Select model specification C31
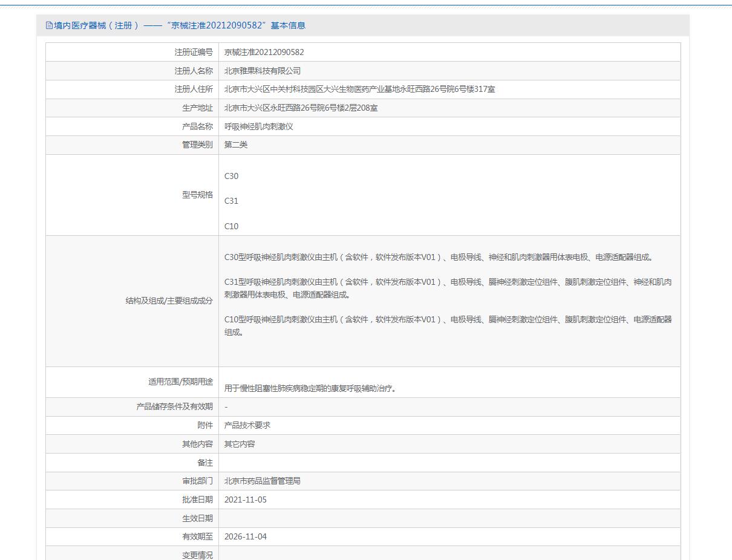Viewport: 732px width, 560px height. [232, 201]
